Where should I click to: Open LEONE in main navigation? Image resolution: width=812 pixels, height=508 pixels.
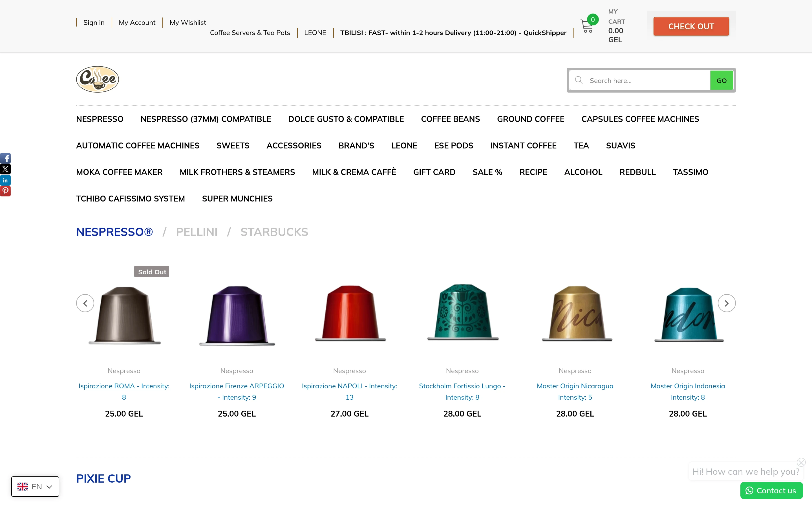click(404, 145)
